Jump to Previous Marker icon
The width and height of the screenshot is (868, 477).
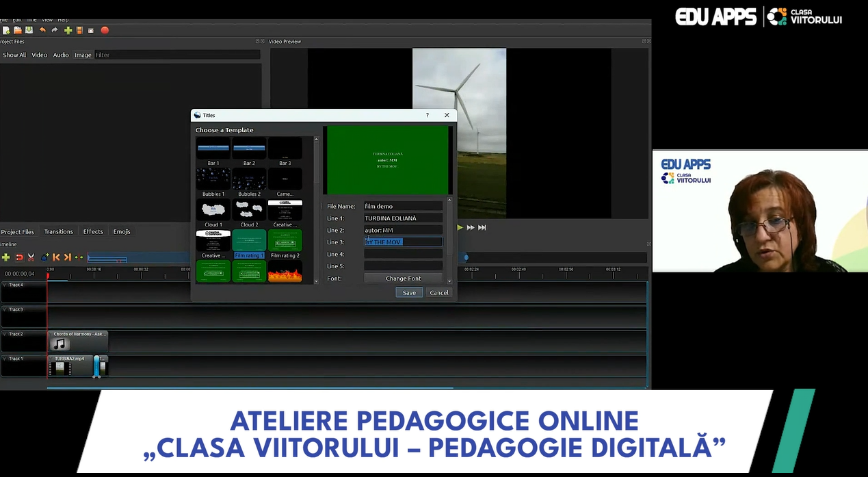pyautogui.click(x=56, y=257)
